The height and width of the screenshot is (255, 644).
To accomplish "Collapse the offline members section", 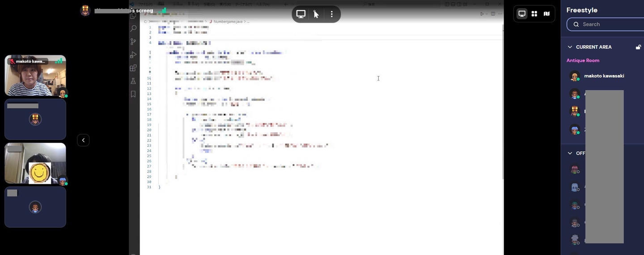I will pos(570,153).
